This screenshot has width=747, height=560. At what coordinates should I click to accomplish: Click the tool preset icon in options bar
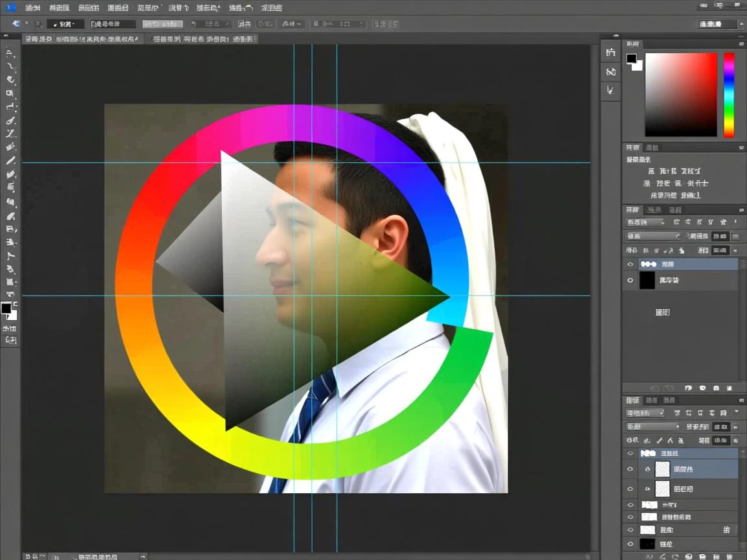coord(16,24)
